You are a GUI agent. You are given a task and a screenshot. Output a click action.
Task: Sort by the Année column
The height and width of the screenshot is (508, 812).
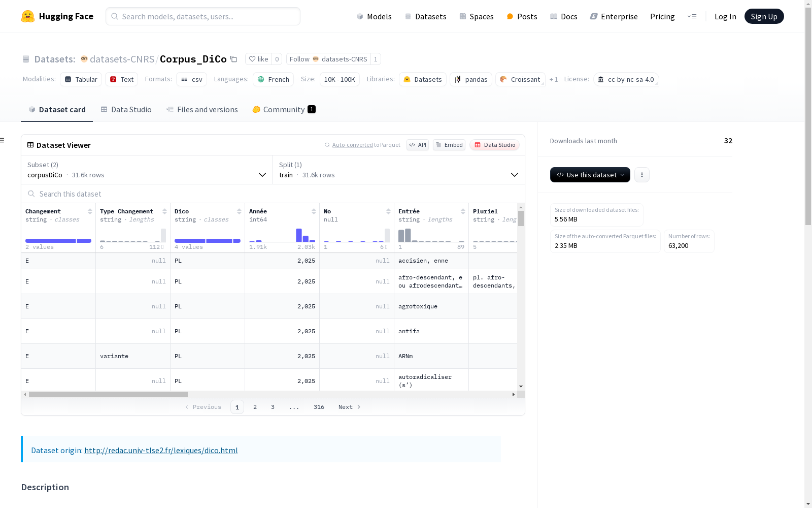314,211
